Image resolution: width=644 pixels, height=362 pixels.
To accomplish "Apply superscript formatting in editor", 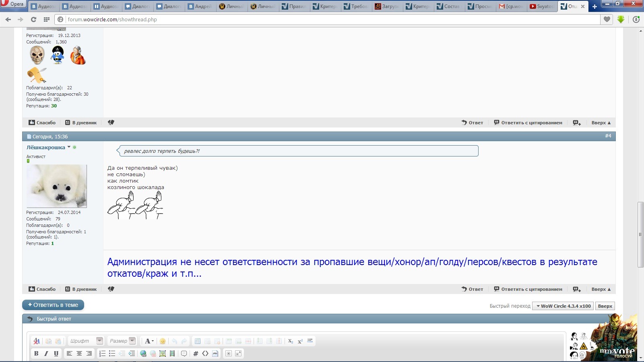I will (x=300, y=341).
